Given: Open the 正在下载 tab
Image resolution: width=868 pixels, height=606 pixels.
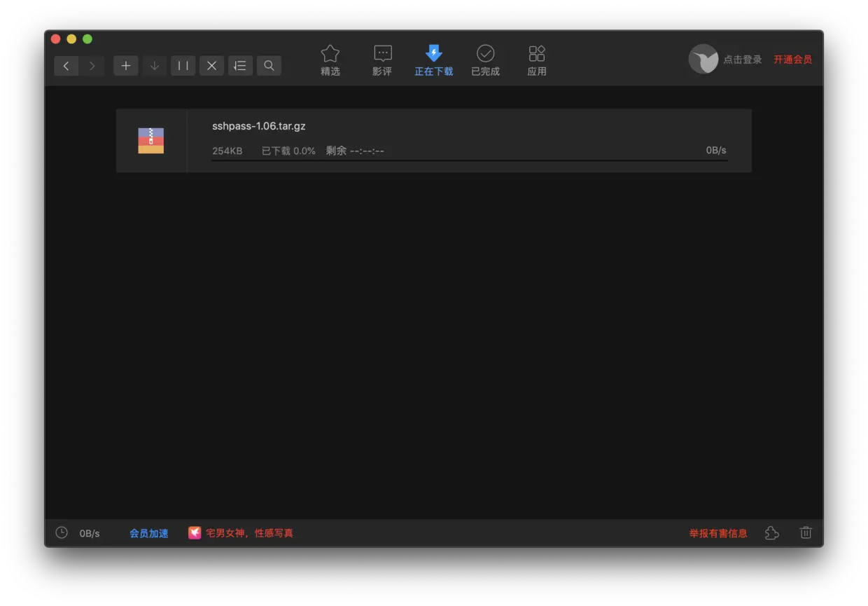Looking at the screenshot, I should [434, 60].
